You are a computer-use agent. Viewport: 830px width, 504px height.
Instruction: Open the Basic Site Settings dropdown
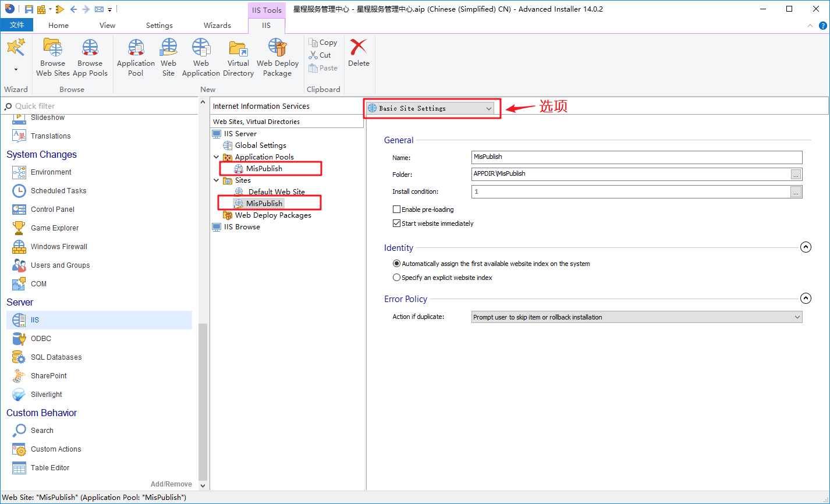430,108
